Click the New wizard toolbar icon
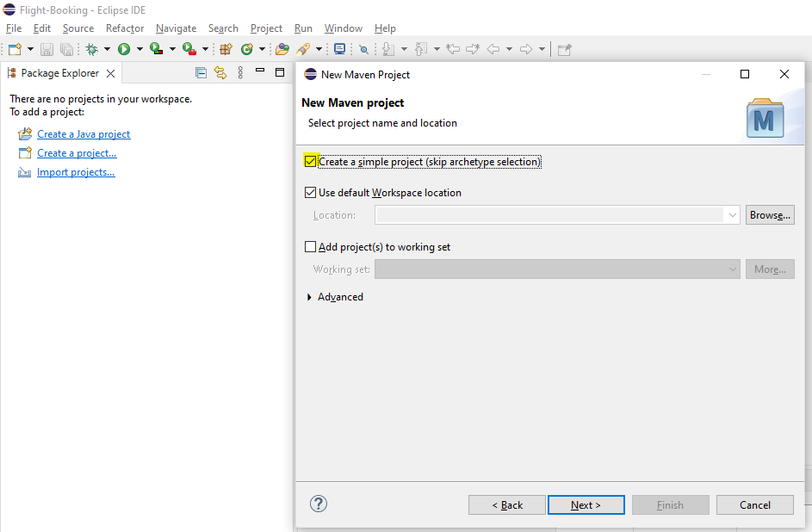This screenshot has width=812, height=532. (x=15, y=49)
